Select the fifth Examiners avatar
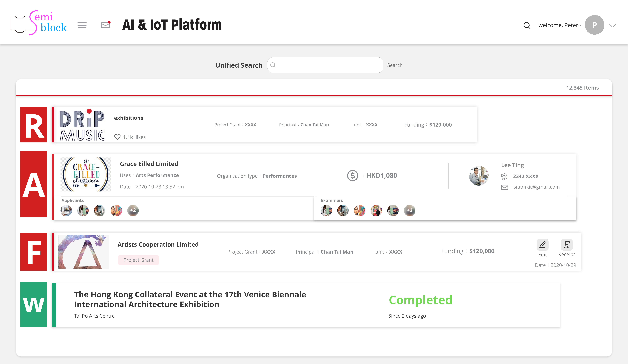 point(393,211)
